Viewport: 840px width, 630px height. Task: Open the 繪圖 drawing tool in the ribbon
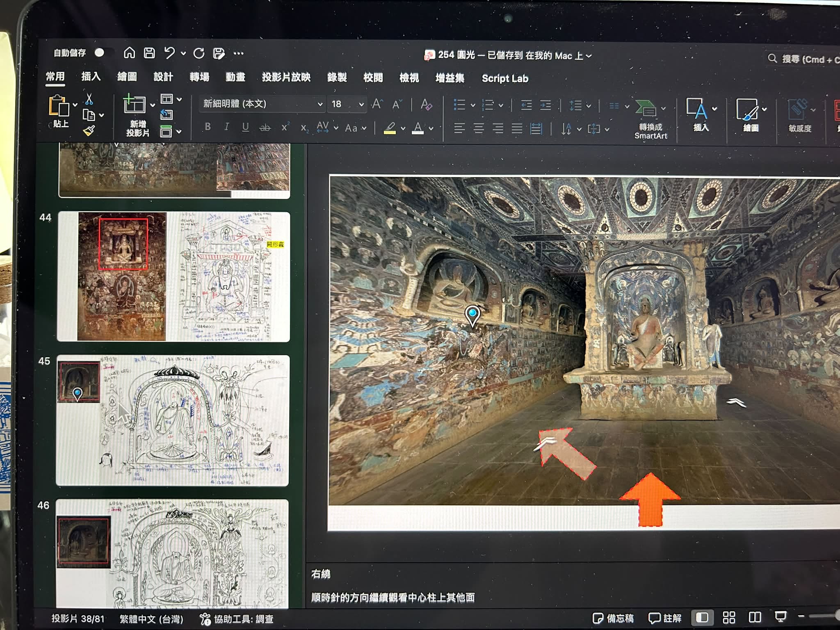[751, 115]
